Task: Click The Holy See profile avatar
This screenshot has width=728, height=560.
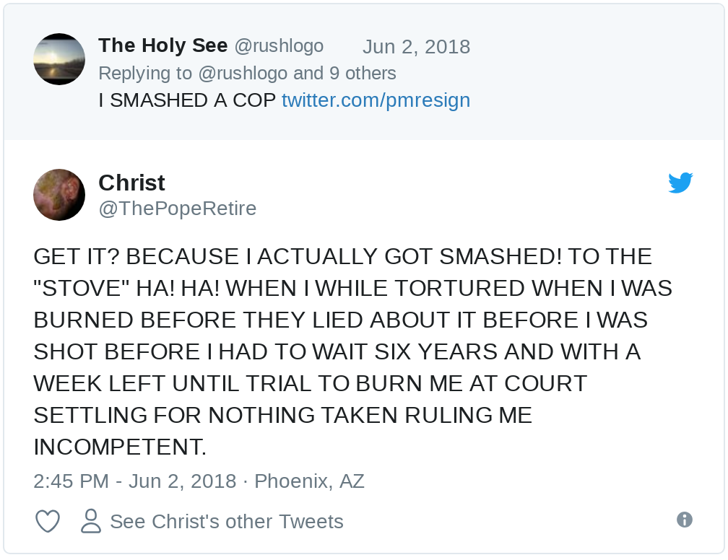Action: 59,59
